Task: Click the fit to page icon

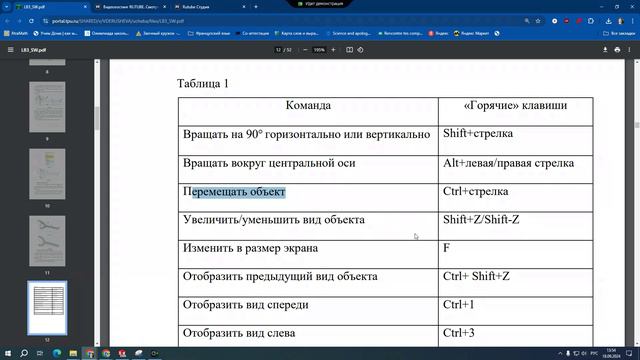Action: click(349, 50)
